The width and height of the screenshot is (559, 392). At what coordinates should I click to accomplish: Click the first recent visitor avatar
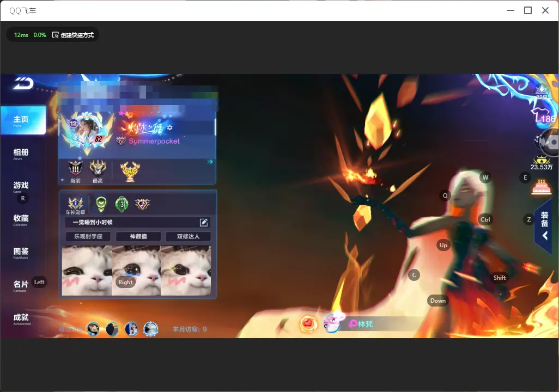click(x=93, y=329)
